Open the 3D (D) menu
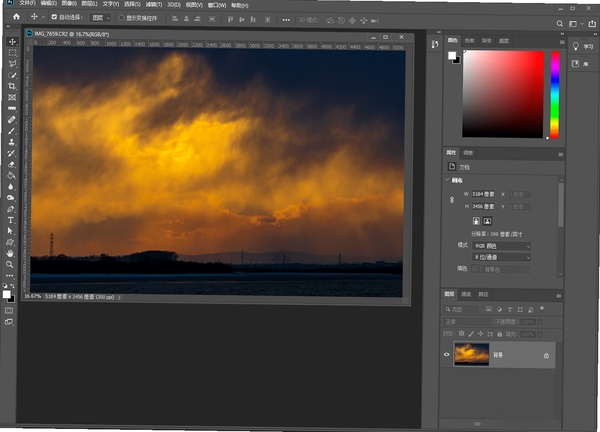600x432 pixels. (174, 5)
